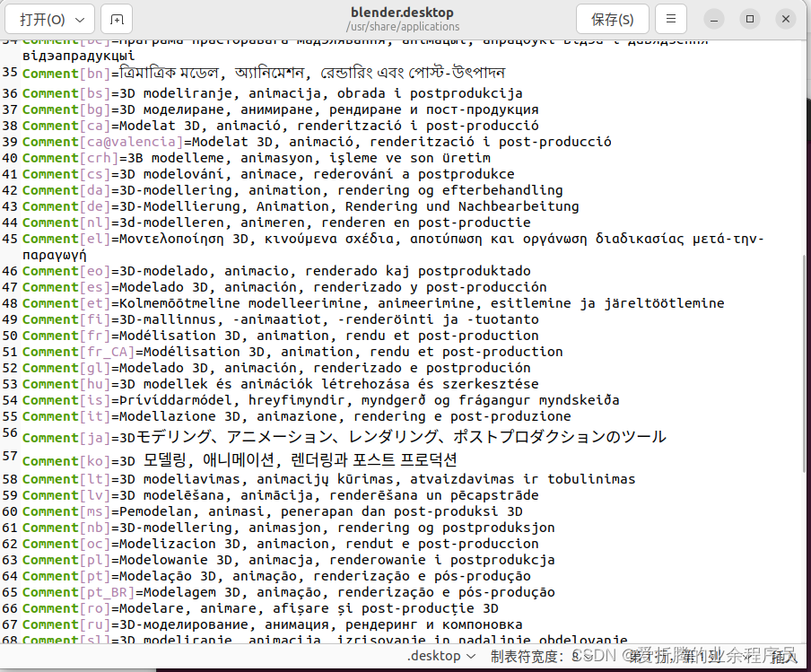Click line 54 Comment[is] Icelandic line
811x672 pixels.
click(320, 400)
